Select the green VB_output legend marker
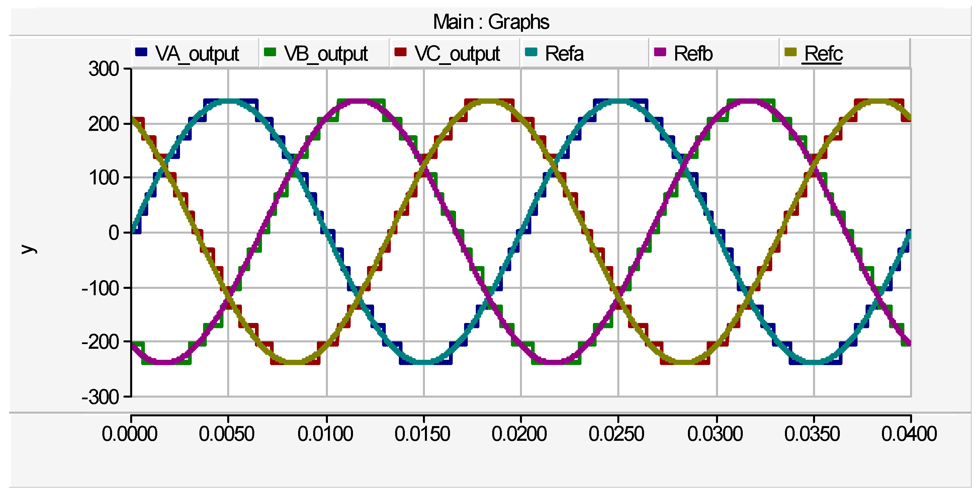The width and height of the screenshot is (980, 496). tap(271, 52)
